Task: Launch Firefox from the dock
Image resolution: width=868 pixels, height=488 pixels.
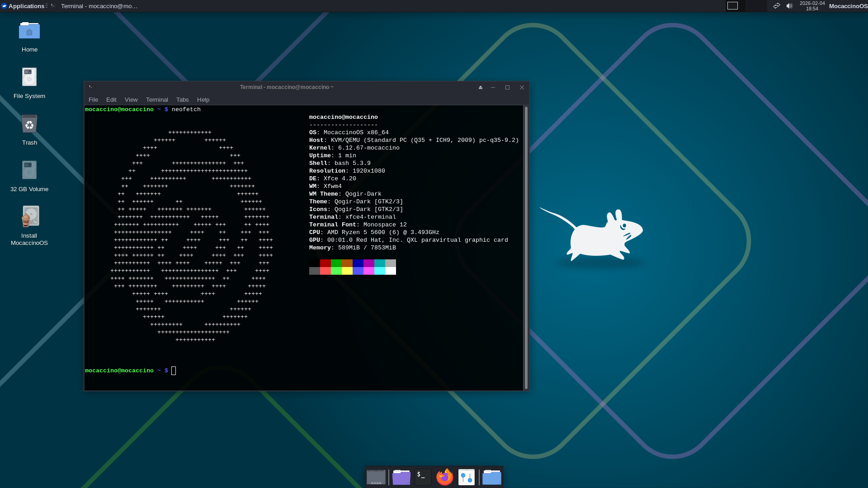Action: coord(445,477)
